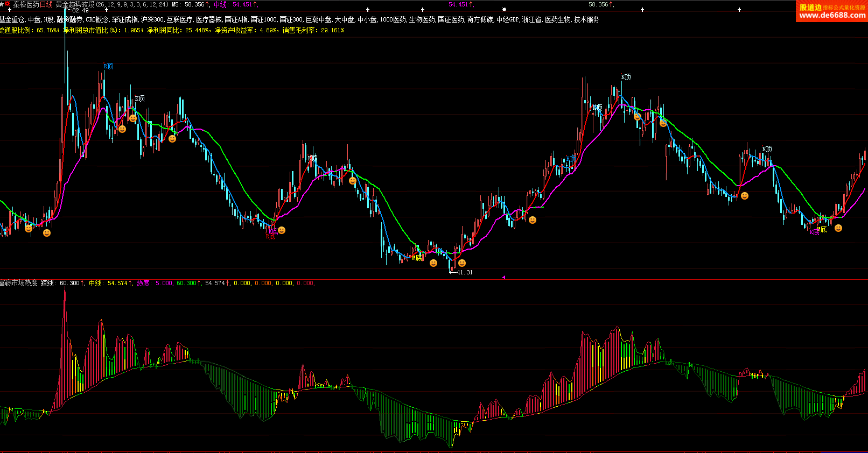Screen dimensions: 868x453
Task: Click the CRO概念 concept tag
Action: pos(97,19)
